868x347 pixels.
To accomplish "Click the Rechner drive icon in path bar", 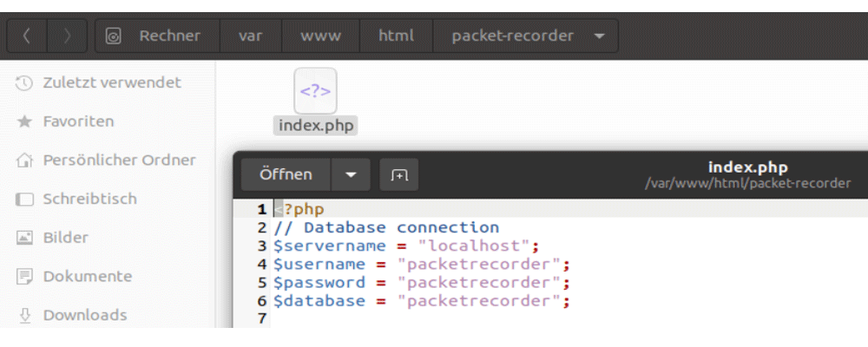I will point(113,36).
